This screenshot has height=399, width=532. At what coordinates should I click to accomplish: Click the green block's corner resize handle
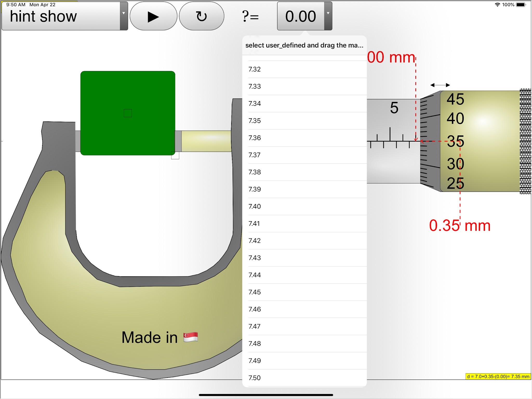pos(175,155)
